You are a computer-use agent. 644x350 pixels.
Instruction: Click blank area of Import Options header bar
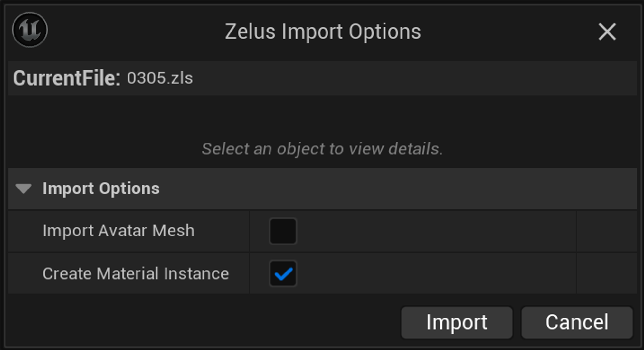click(x=398, y=189)
